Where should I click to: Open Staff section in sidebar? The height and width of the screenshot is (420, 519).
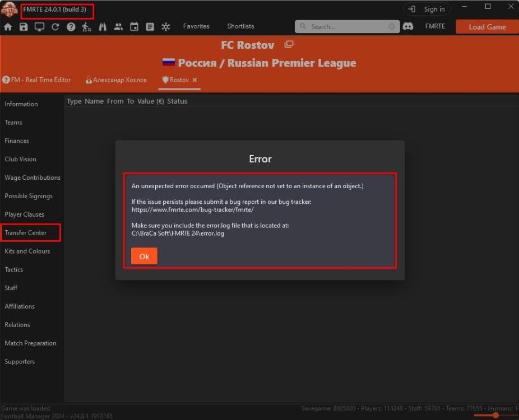coord(11,288)
